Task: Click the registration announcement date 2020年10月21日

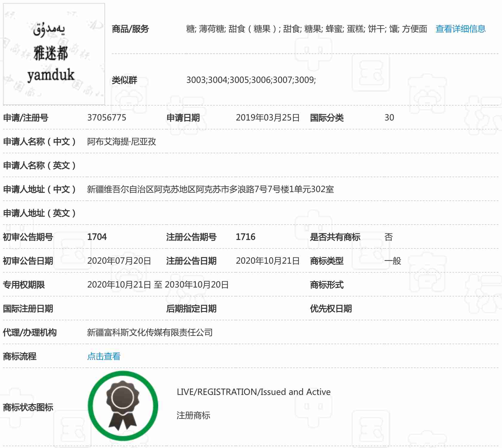Action: 267,261
